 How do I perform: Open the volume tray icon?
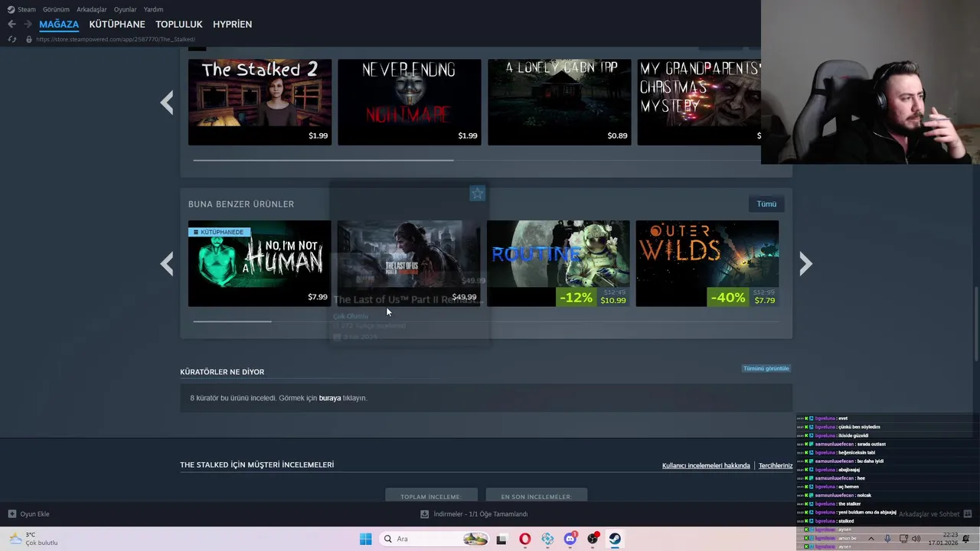coord(916,539)
